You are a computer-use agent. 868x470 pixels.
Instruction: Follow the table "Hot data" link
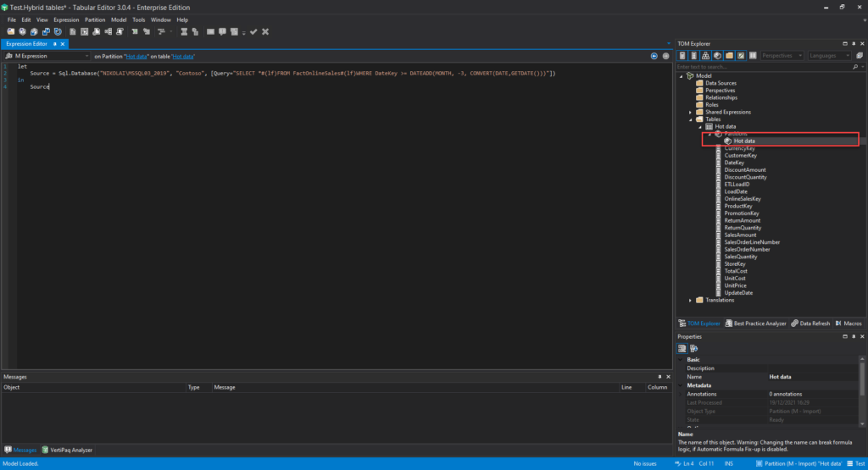(x=183, y=57)
